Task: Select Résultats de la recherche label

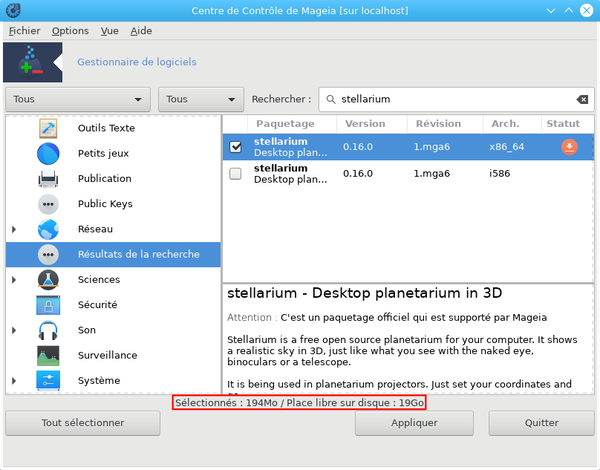Action: pyautogui.click(x=139, y=255)
